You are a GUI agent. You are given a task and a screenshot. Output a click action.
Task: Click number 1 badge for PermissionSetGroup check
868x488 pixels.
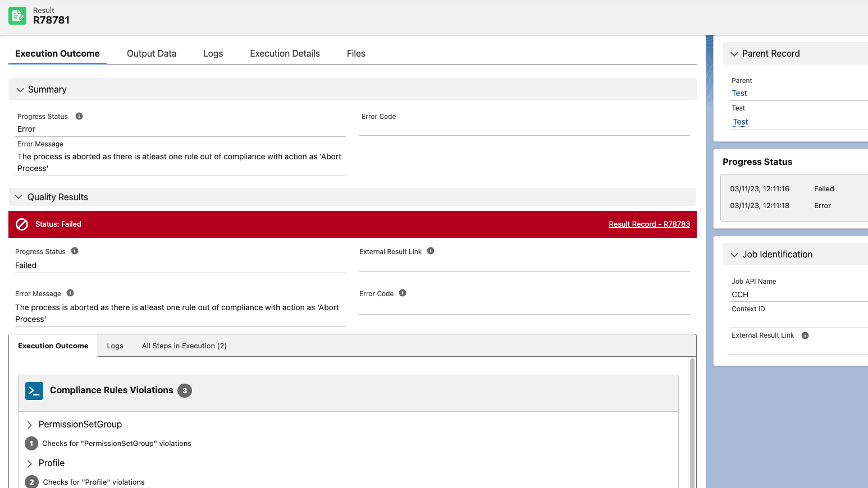(x=31, y=444)
